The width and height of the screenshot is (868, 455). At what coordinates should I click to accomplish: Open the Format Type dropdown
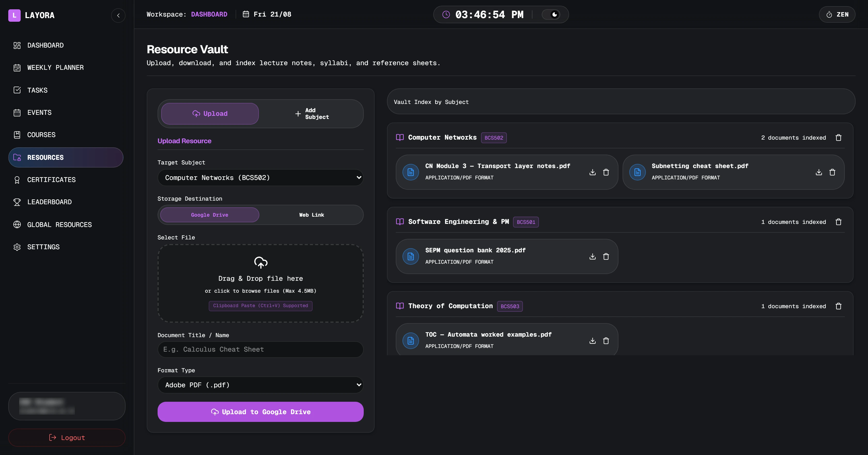[260, 385]
